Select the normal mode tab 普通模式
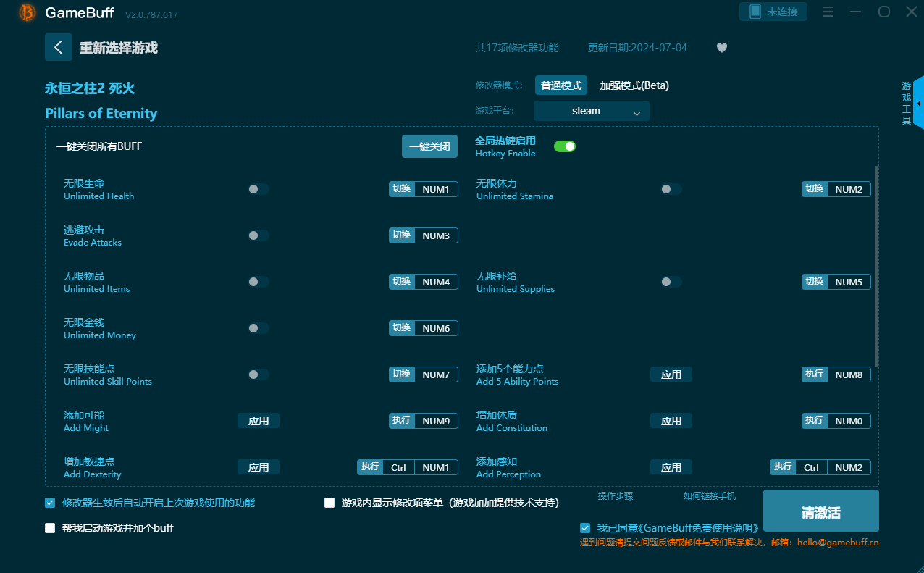This screenshot has height=573, width=924. click(x=561, y=85)
